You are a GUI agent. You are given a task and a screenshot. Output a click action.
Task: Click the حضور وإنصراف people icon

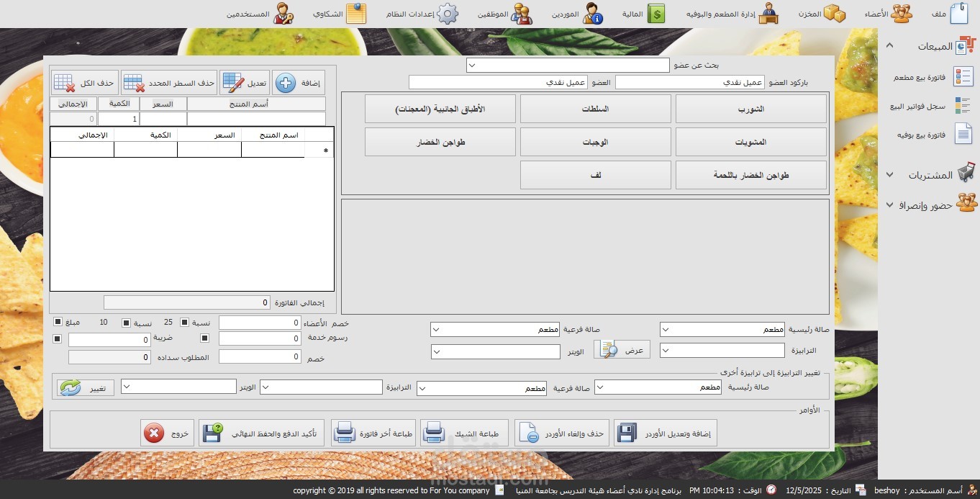(x=966, y=203)
